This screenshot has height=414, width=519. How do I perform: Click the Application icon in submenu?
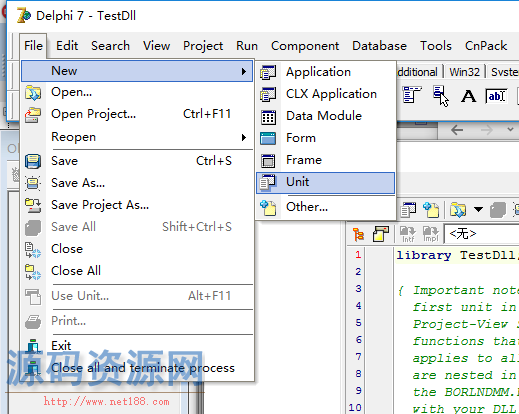point(268,72)
